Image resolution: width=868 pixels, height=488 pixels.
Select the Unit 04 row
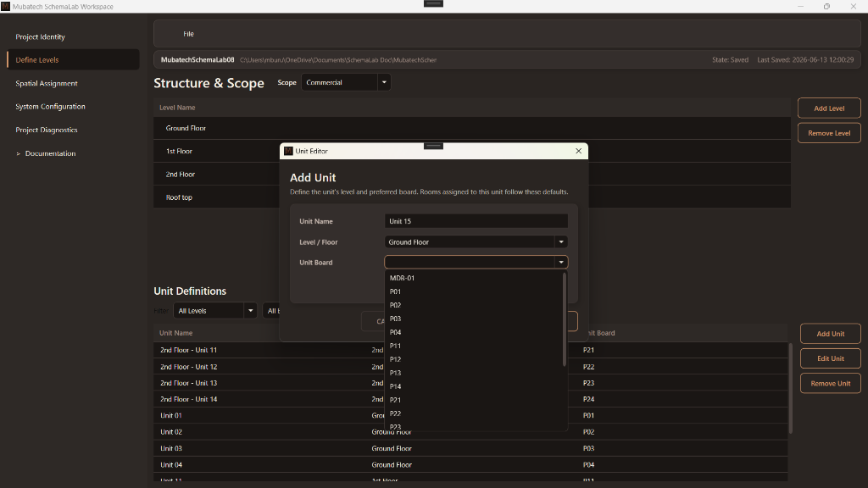pyautogui.click(x=470, y=465)
